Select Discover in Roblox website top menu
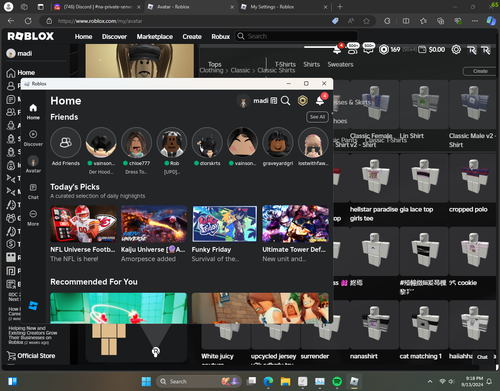Image resolution: width=500 pixels, height=391 pixels. point(114,36)
